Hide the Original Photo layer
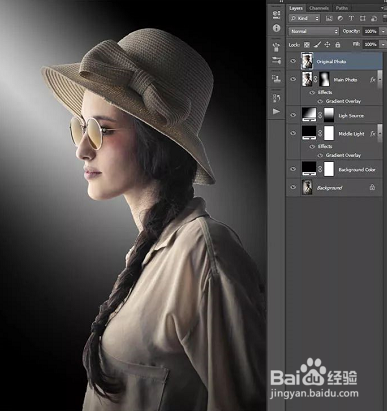 293,61
